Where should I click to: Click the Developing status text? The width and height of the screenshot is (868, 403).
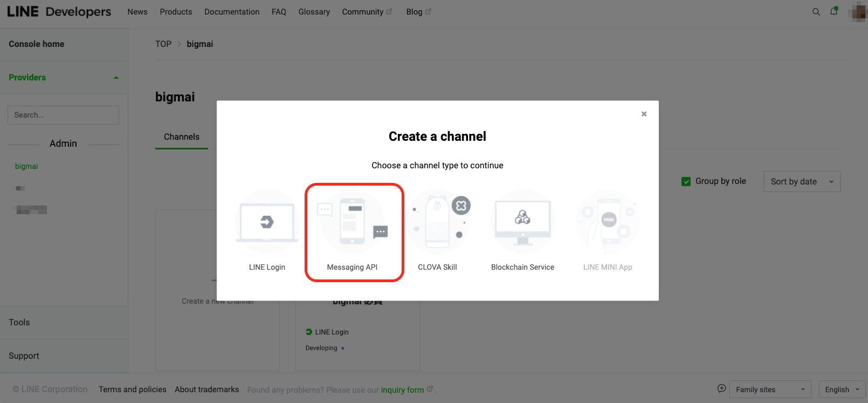tap(321, 348)
